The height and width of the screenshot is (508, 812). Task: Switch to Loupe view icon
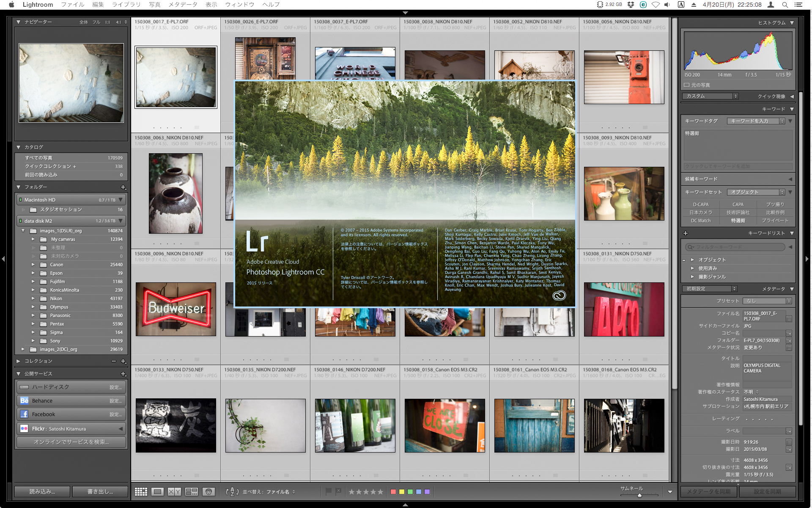point(158,491)
